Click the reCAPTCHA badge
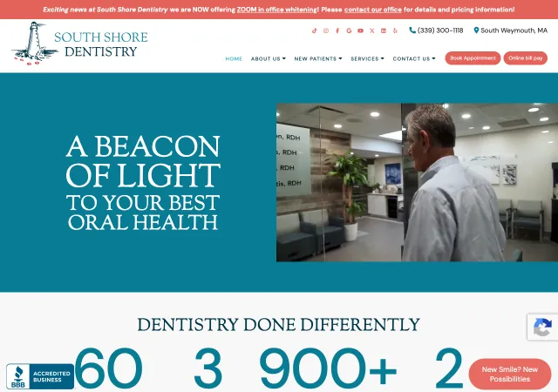The image size is (558, 392). pos(542,327)
